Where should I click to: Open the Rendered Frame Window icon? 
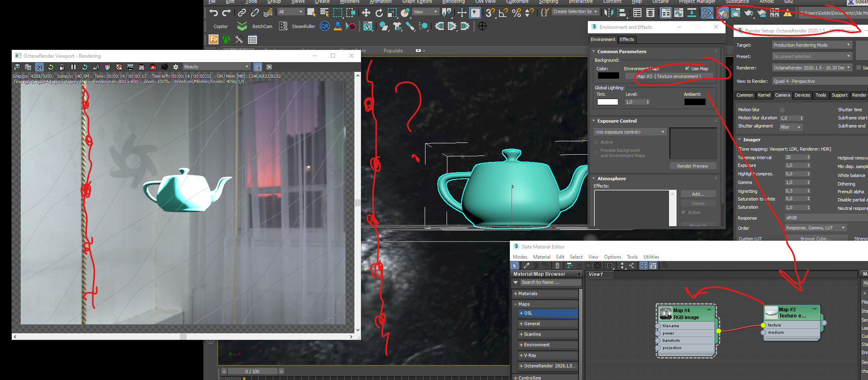pyautogui.click(x=736, y=13)
